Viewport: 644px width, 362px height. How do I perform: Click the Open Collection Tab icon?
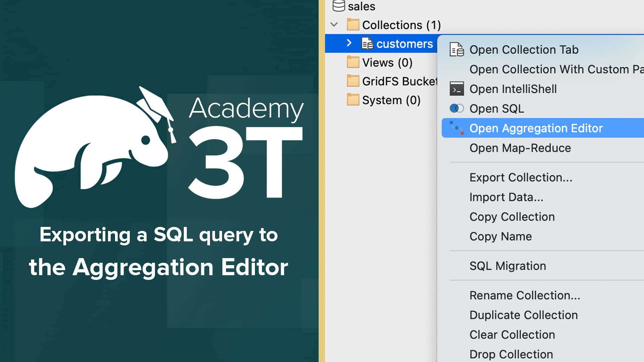tap(457, 50)
